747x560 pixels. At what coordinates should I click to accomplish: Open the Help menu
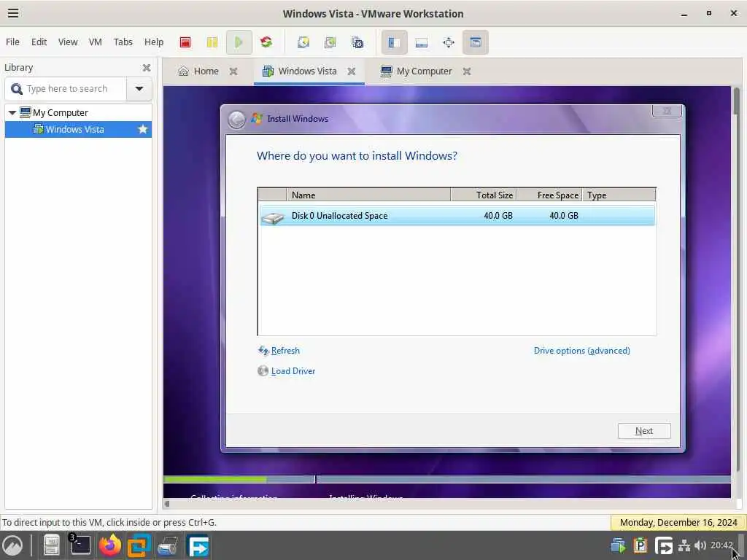coord(154,42)
